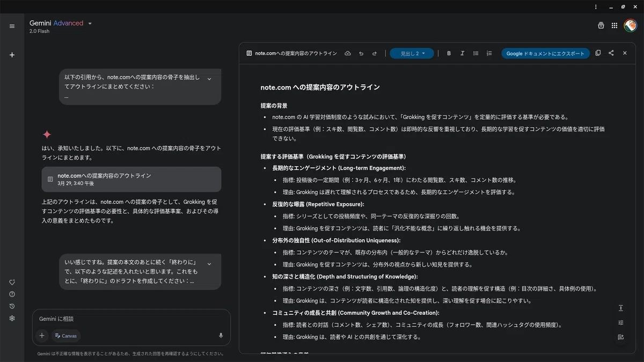Click the 上記のアウトラインは summary paragraph

click(x=130, y=211)
